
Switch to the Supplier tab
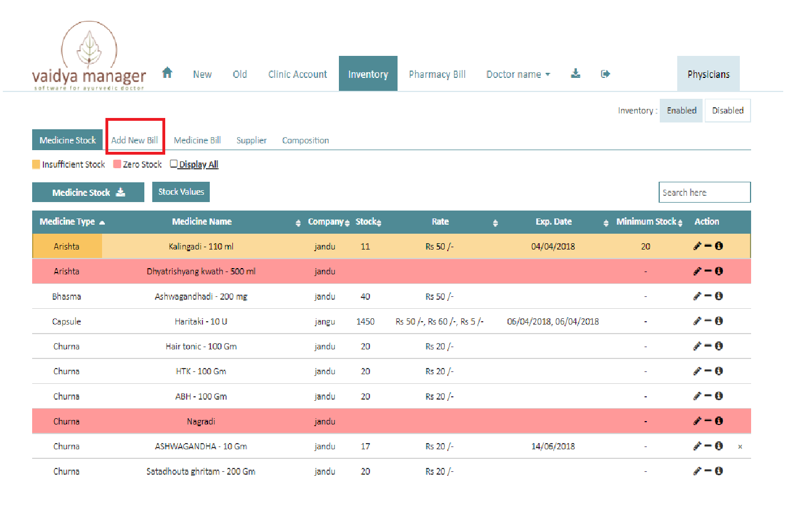251,140
